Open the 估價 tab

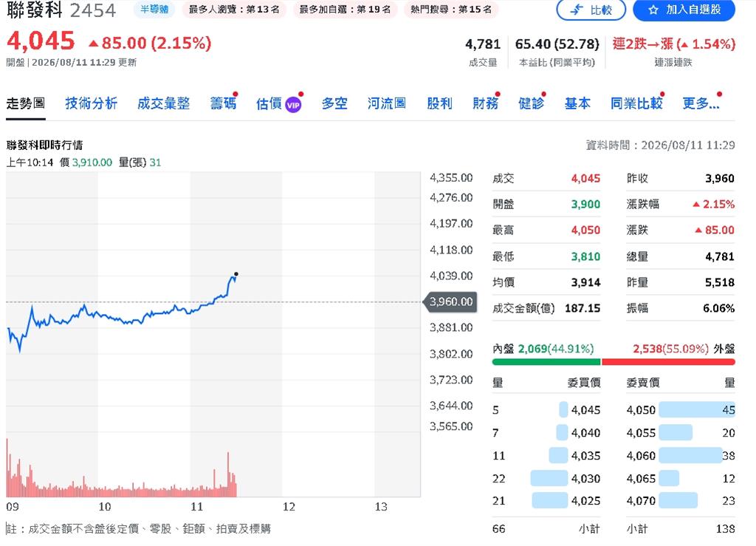[269, 103]
